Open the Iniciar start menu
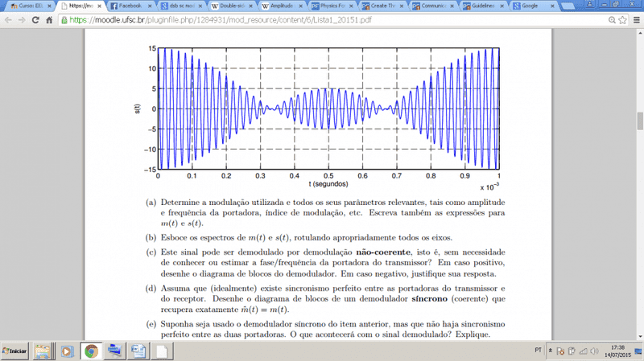 [x=16, y=351]
